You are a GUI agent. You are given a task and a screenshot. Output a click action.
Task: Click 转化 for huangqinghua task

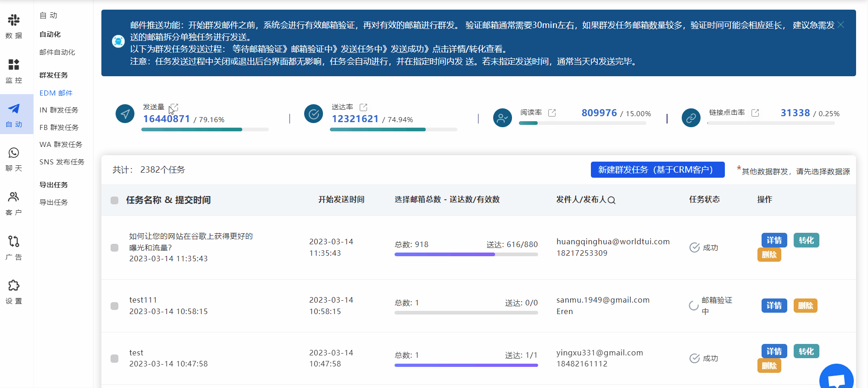(807, 240)
